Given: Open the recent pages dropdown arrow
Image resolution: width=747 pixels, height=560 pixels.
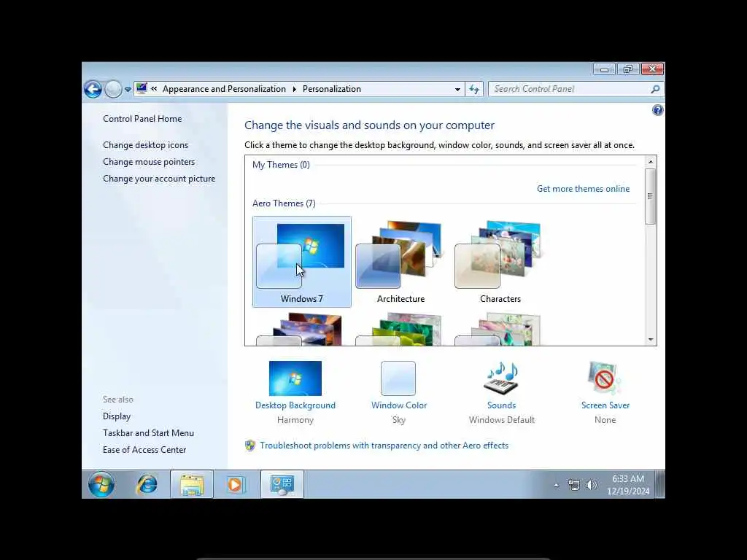Looking at the screenshot, I should 128,89.
